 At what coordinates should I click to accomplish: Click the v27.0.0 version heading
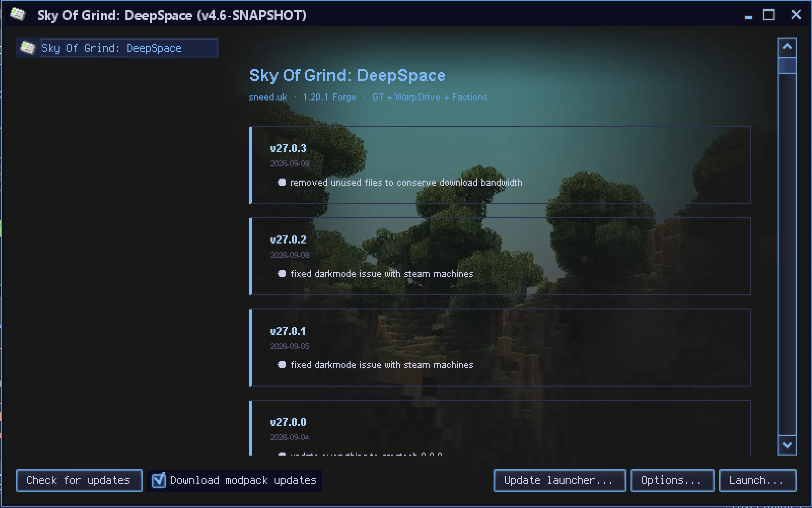288,422
